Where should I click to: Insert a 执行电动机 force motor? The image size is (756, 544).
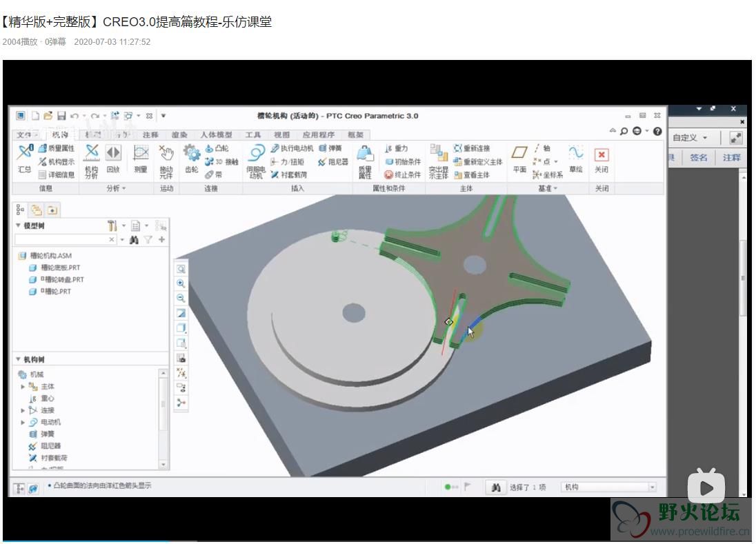292,148
